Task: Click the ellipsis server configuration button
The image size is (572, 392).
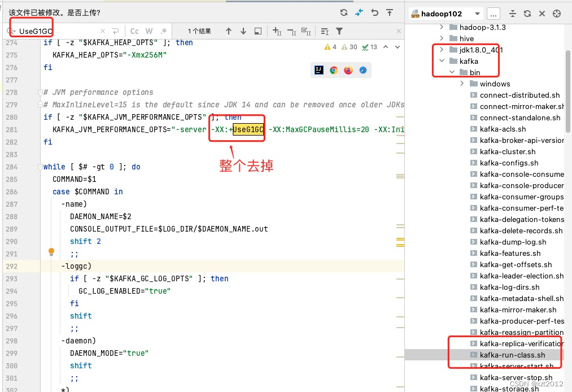Action: click(493, 14)
